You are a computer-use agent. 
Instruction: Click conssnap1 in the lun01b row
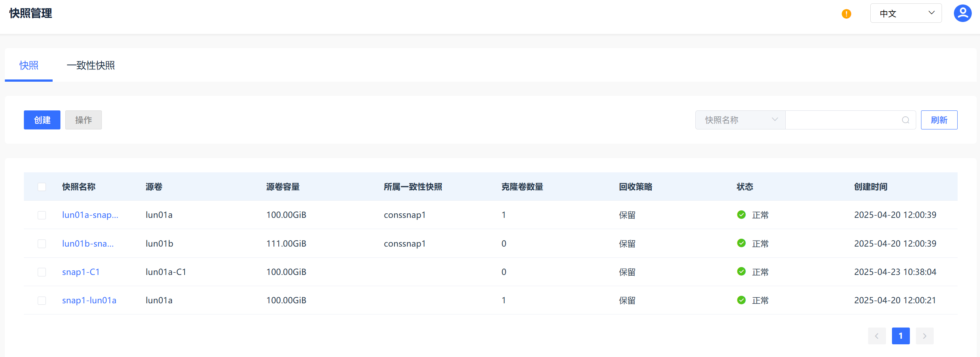pos(404,244)
